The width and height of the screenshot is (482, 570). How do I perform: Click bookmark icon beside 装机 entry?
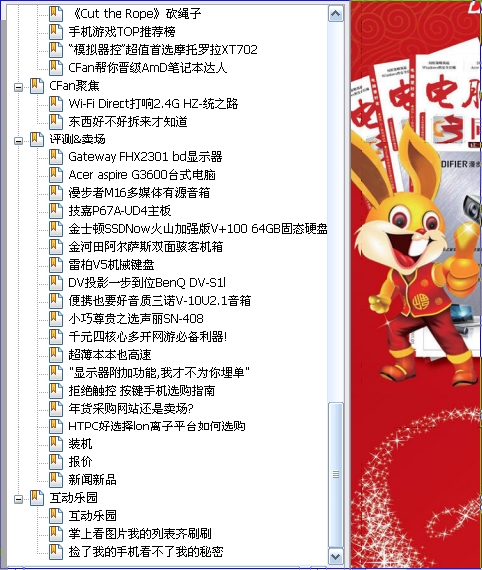click(56, 444)
